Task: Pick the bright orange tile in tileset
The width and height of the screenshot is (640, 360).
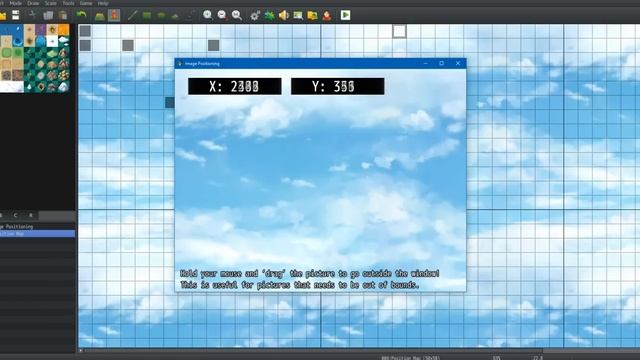Action: pyautogui.click(x=64, y=29)
